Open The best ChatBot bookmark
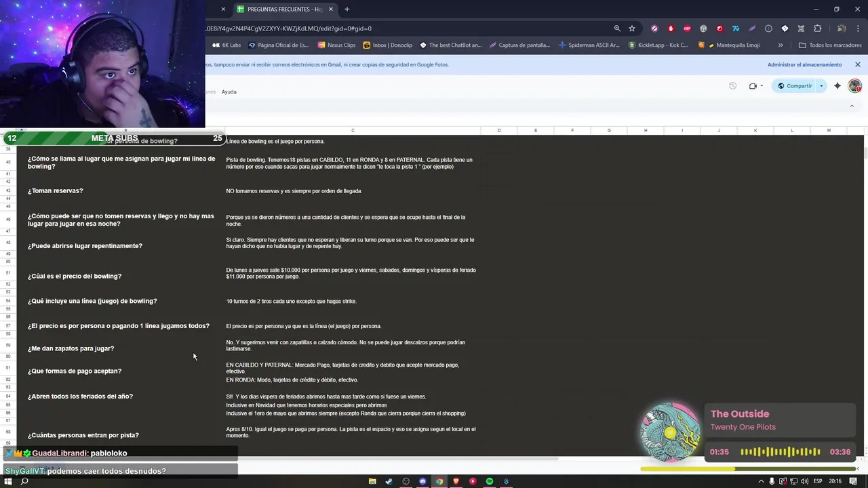The image size is (868, 488). [450, 45]
